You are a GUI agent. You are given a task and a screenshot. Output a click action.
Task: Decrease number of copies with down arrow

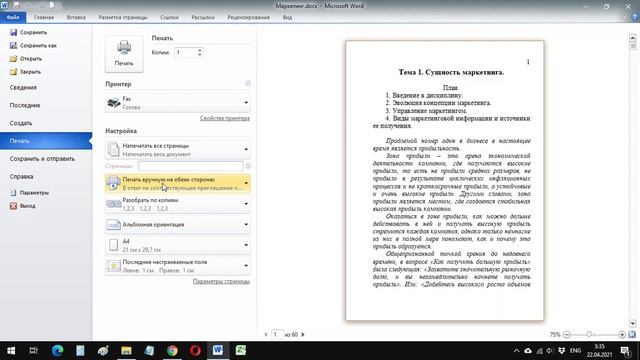[x=200, y=55]
